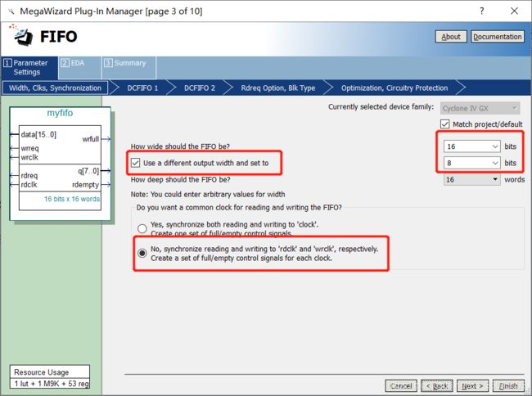Click the How wide should the FIFO be label

(x=180, y=146)
